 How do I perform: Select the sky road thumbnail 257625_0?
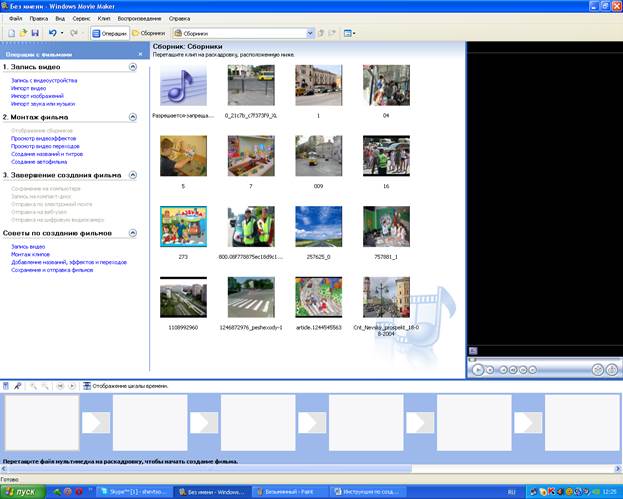click(318, 226)
